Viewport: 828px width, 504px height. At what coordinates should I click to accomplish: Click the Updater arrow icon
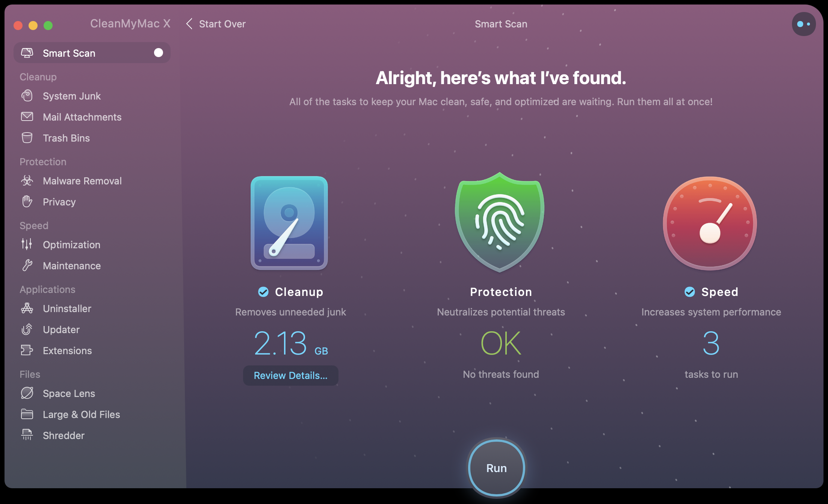click(27, 329)
